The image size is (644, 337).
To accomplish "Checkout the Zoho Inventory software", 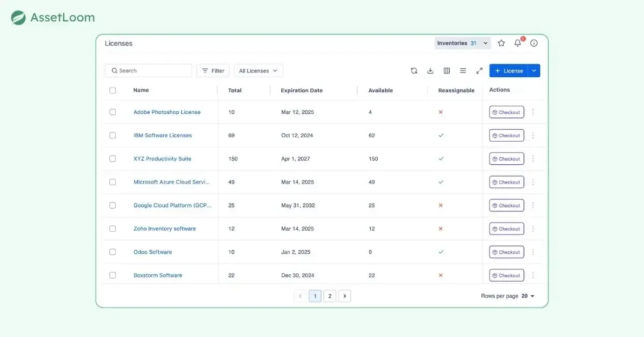I will pos(507,229).
